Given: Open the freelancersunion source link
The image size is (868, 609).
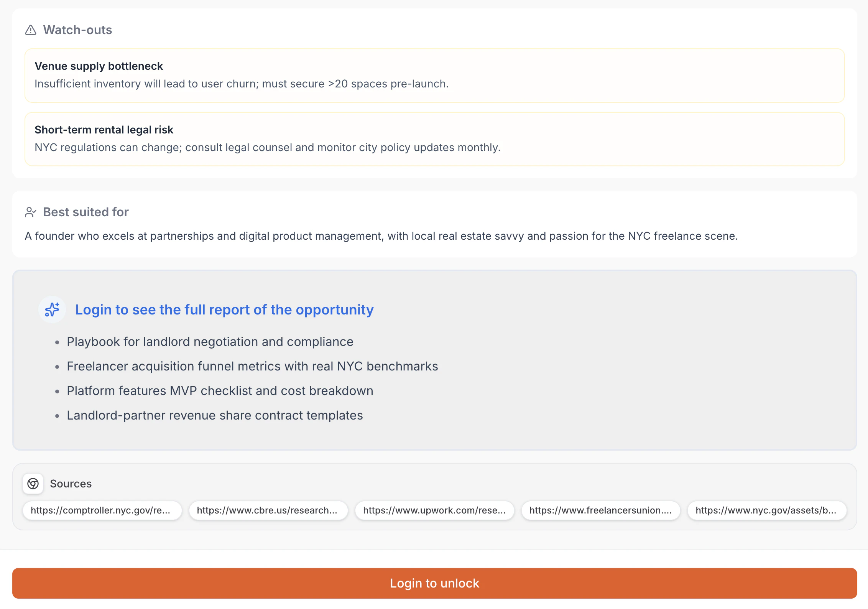Looking at the screenshot, I should [600, 510].
